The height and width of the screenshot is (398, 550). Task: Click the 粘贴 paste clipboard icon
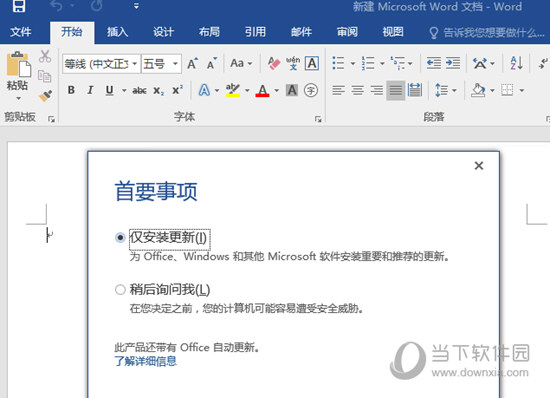[x=18, y=64]
